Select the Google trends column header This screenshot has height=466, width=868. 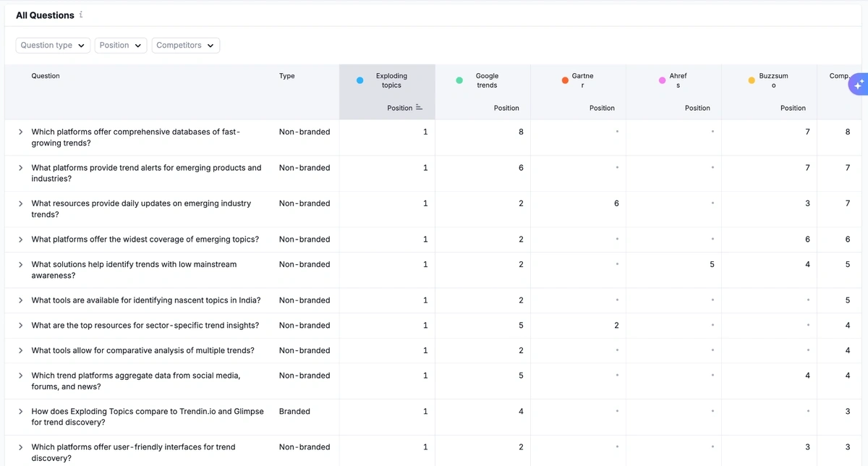pos(487,80)
